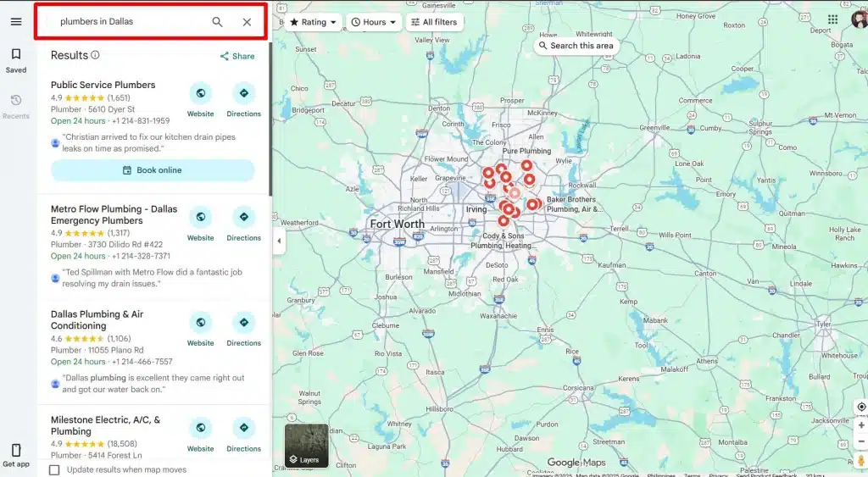Open Public Service Plumbers listing title
This screenshot has height=477, width=868.
[x=103, y=85]
